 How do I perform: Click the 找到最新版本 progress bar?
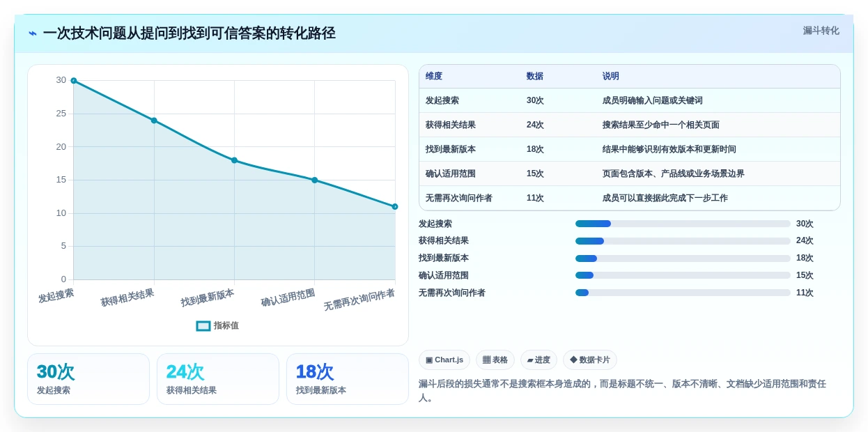pos(683,259)
